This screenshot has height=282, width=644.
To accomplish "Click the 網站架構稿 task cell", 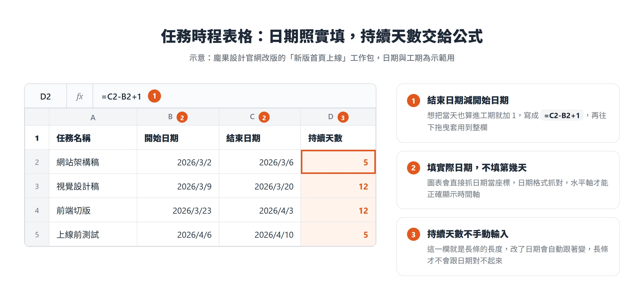I will coord(93,162).
